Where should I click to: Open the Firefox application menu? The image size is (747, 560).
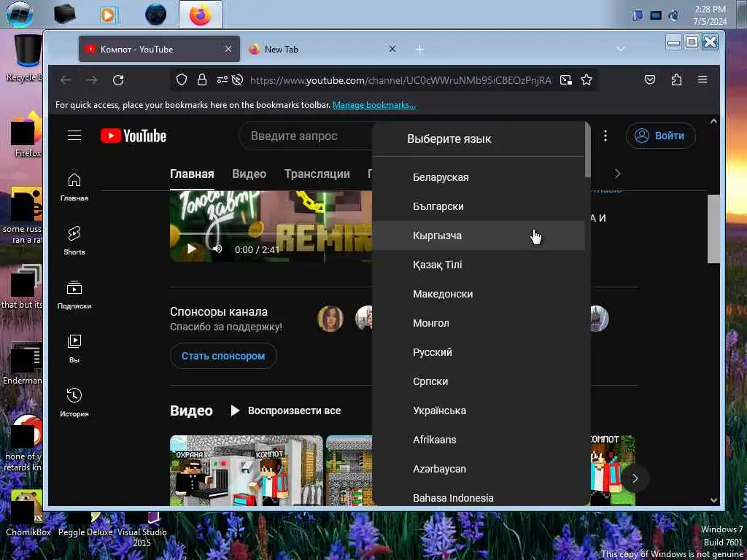tap(703, 80)
